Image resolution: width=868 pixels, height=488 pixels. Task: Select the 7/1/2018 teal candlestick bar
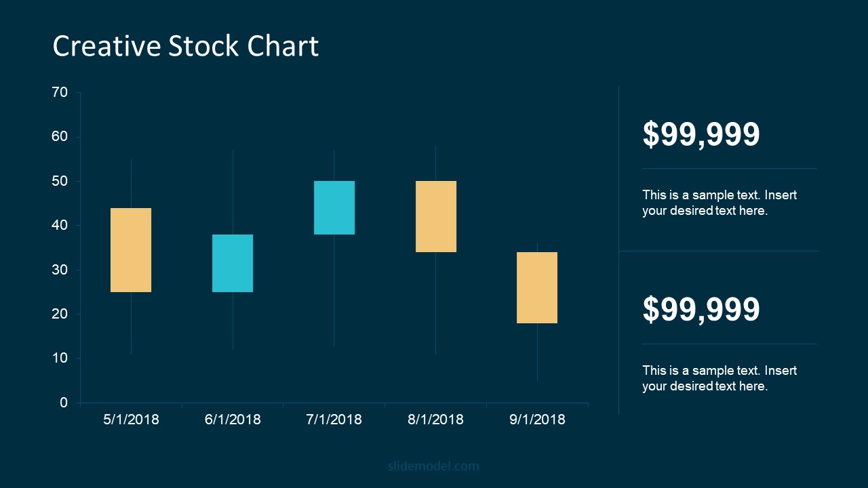pos(334,207)
